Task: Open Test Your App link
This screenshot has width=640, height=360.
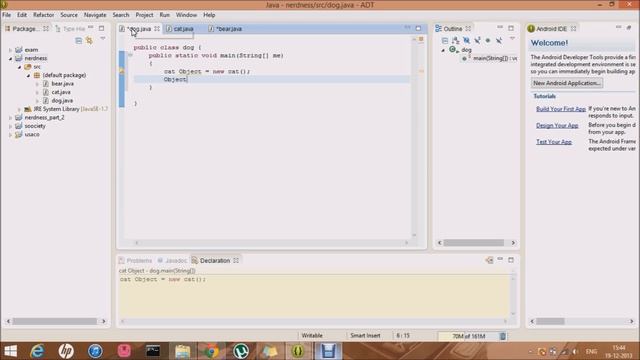Action: coord(554,142)
